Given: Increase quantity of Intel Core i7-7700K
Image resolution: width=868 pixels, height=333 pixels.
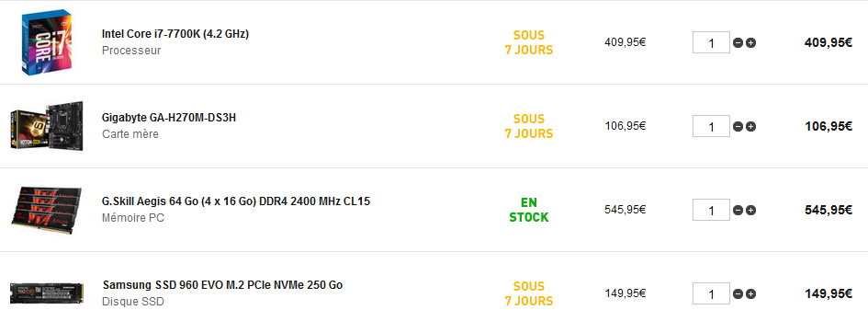Looking at the screenshot, I should coord(750,42).
